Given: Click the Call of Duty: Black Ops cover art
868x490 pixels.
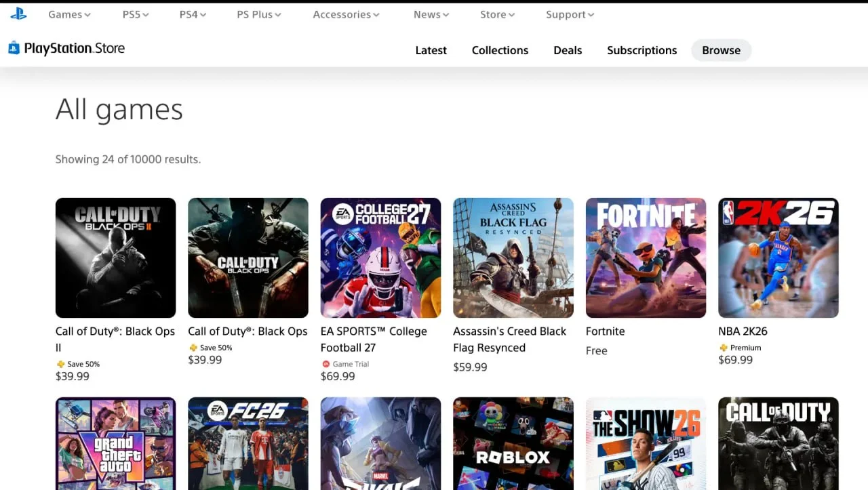Looking at the screenshot, I should point(248,258).
